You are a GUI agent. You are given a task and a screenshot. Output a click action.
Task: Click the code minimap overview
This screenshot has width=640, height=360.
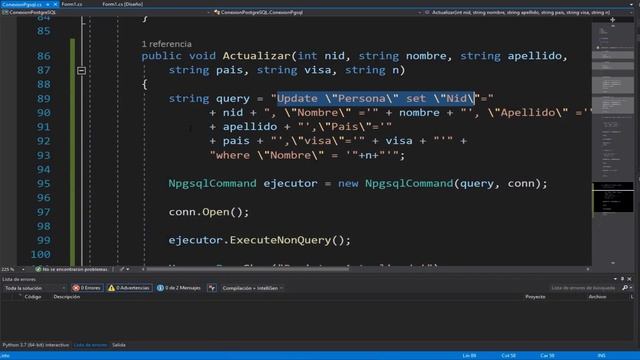tap(613, 143)
